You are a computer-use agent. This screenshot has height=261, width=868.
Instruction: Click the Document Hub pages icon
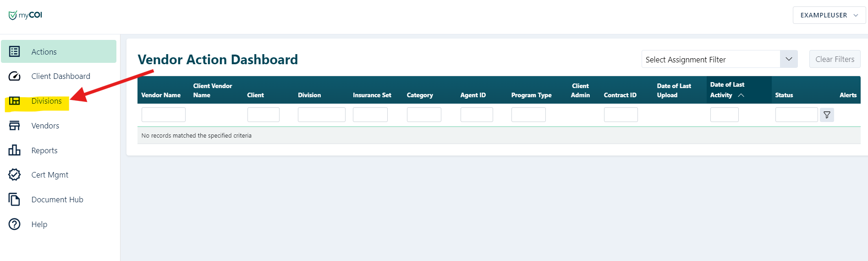pyautogui.click(x=15, y=200)
